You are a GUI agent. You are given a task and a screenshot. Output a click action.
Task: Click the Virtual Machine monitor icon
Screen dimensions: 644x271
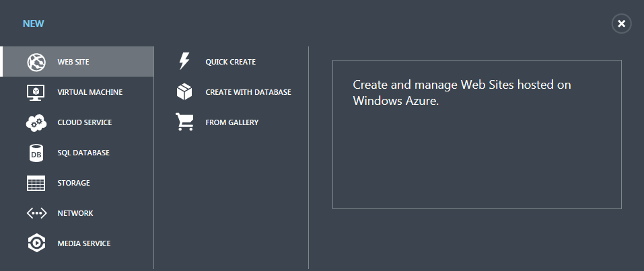tap(36, 92)
